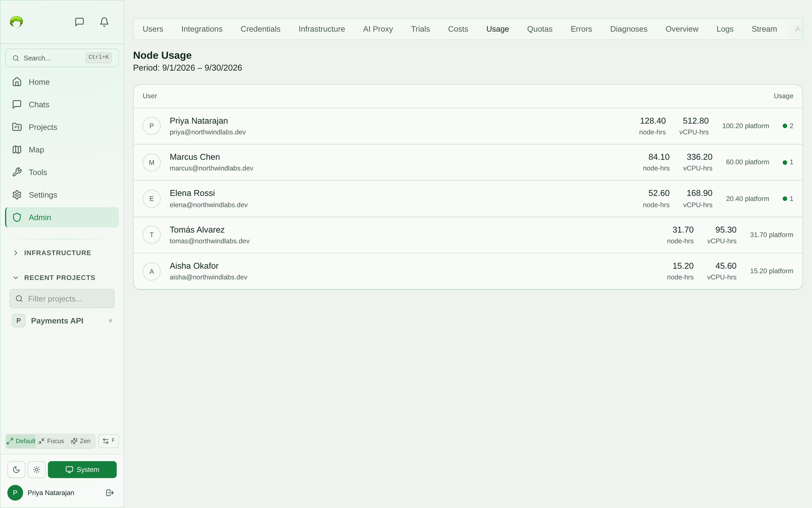Open the Credentials tab

[261, 29]
